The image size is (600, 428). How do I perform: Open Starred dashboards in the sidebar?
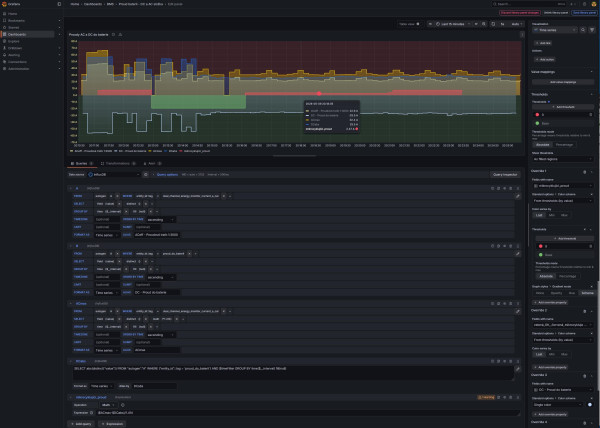13,28
